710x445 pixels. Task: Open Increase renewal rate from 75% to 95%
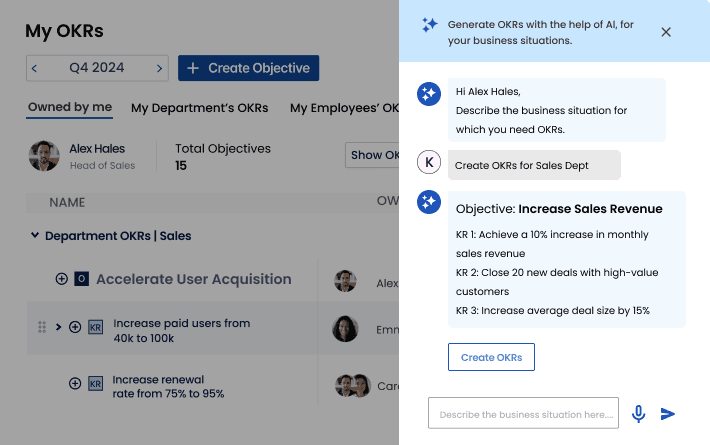point(168,387)
